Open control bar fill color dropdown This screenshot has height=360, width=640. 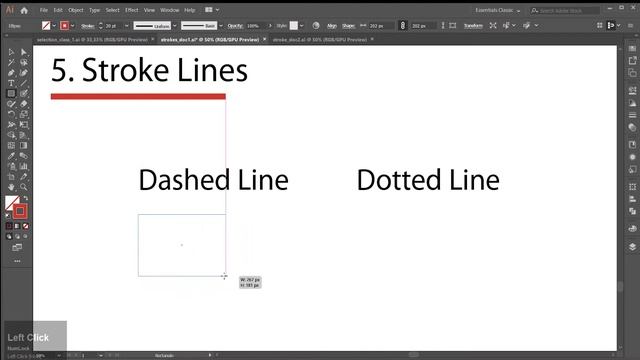(x=54, y=26)
